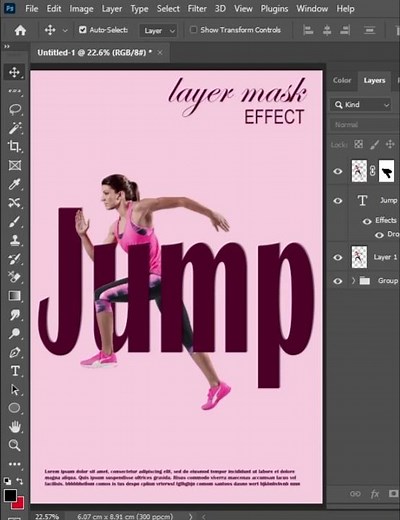Click the lock transparent pixels icon
Viewport: 400px width, 520px height.
coord(359,144)
